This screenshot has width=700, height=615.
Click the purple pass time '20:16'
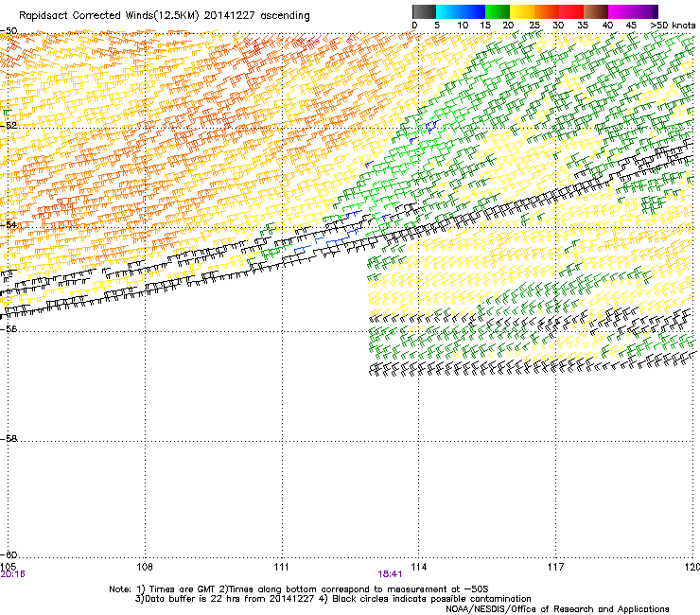click(13, 574)
